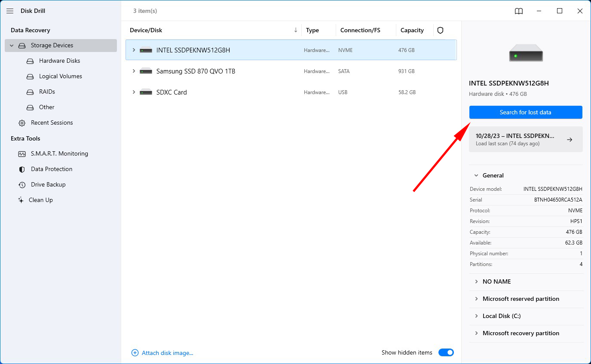
Task: Expand the Samsung SSD 870 QVO 1TB row
Action: (134, 71)
